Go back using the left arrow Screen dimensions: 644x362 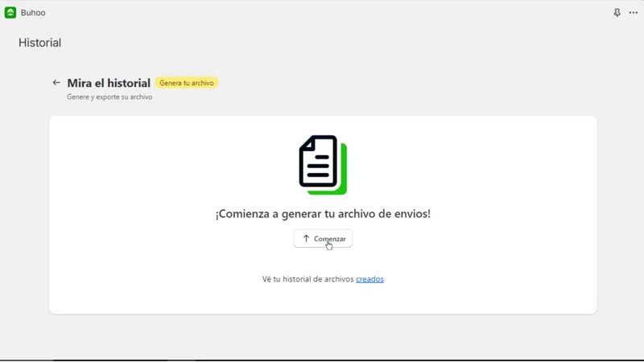coord(56,83)
